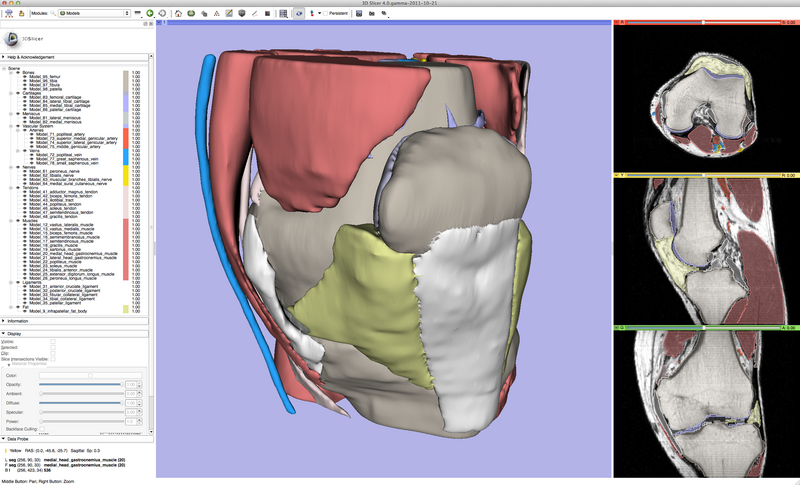Click the module search magnifier icon
The image size is (800, 485).
point(53,13)
